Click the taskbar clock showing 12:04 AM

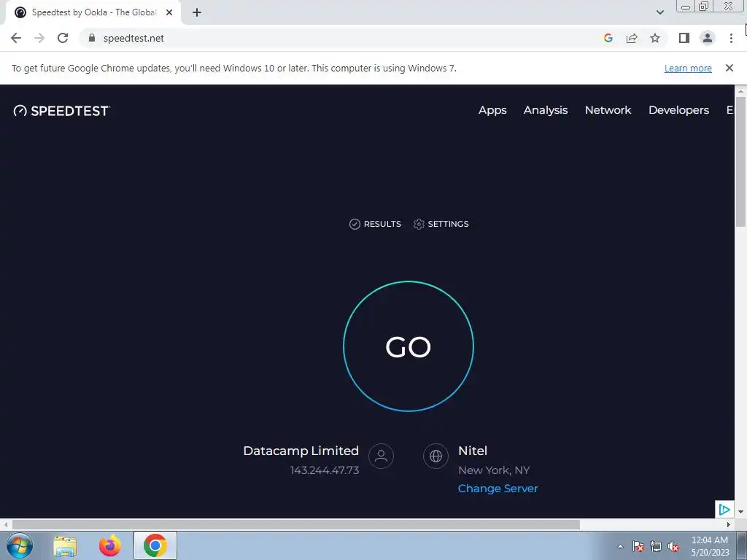710,546
